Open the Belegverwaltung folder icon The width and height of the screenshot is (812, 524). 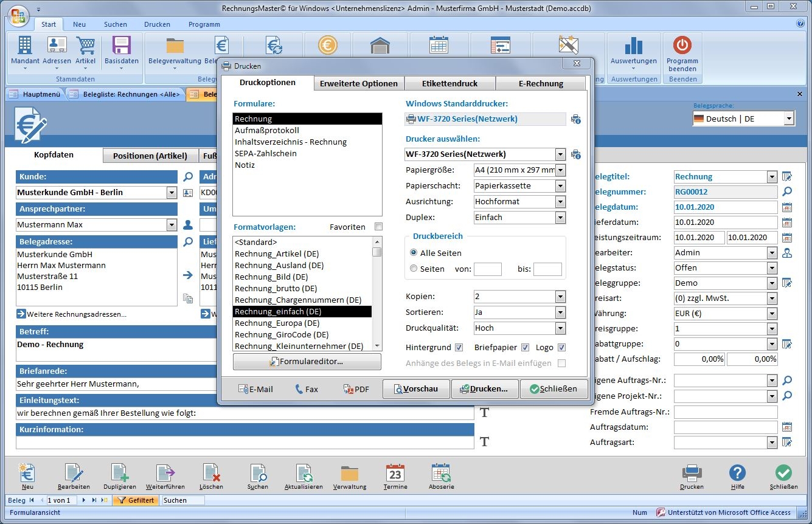175,46
